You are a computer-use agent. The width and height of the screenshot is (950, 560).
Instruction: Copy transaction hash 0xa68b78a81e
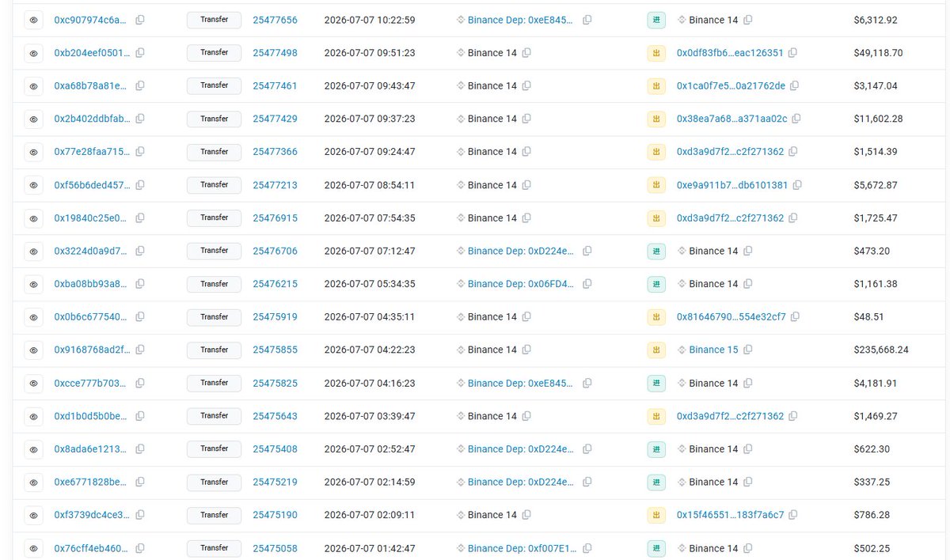point(140,85)
